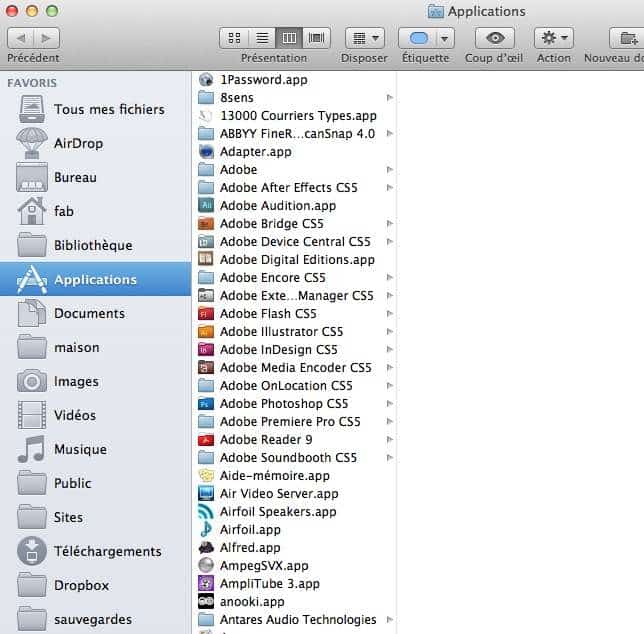Open Tous mes fichiers in sidebar
Viewport: 644px width, 634px height.
pos(96,109)
